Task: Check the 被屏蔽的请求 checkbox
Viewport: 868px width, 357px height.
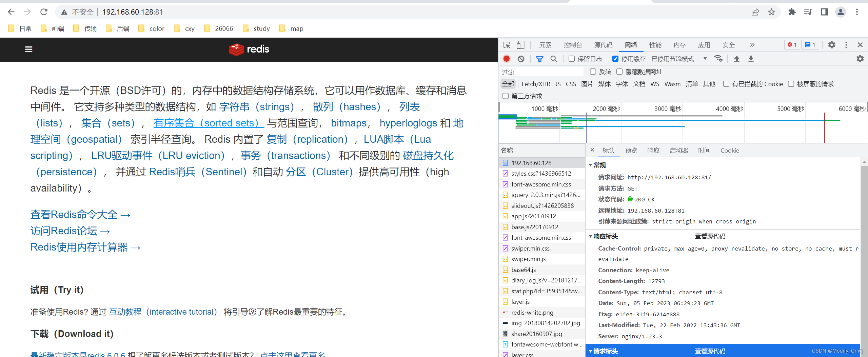Action: coord(791,84)
